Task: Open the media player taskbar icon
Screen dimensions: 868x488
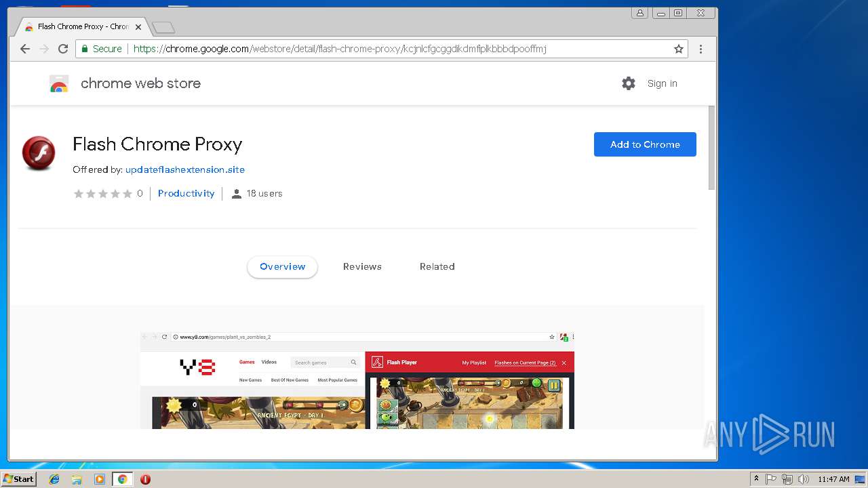Action: click(100, 479)
